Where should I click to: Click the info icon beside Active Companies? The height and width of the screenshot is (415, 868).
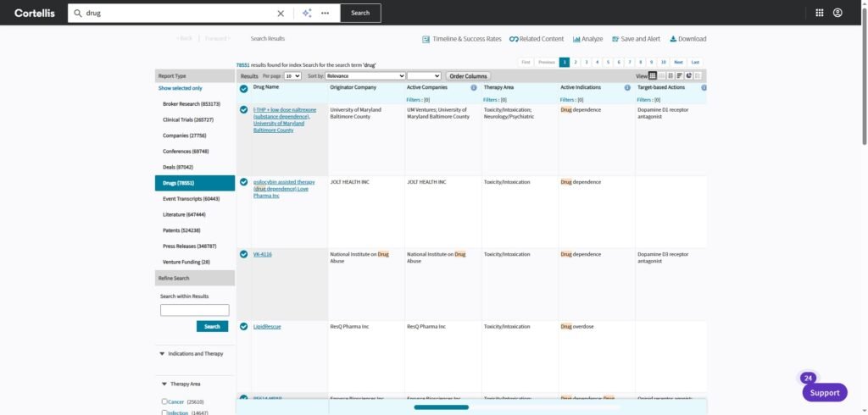474,87
